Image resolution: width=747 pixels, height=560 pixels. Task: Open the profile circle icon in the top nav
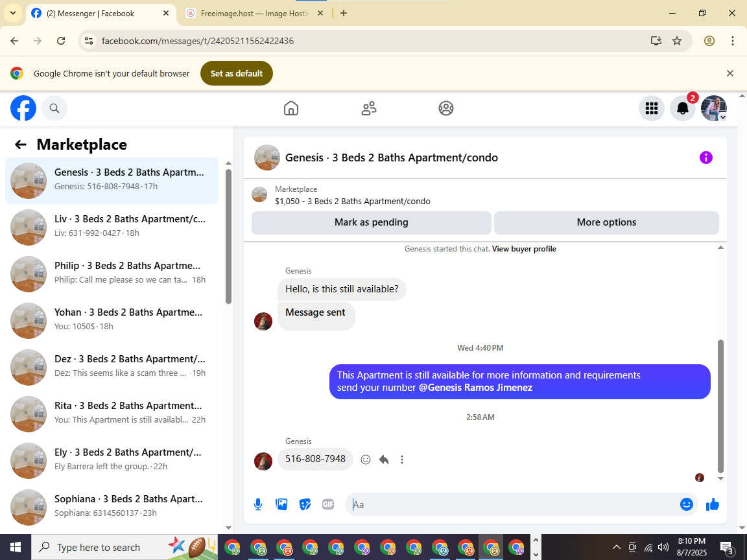(x=446, y=109)
